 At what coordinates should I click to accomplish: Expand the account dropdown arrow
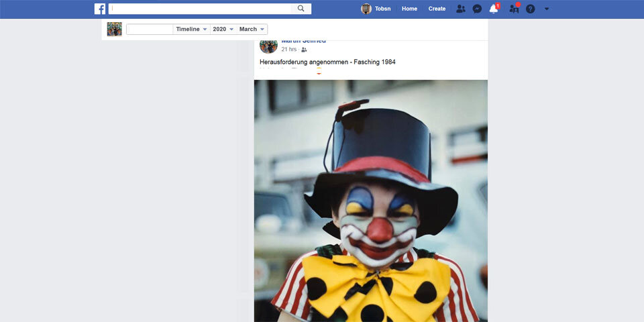pyautogui.click(x=547, y=9)
